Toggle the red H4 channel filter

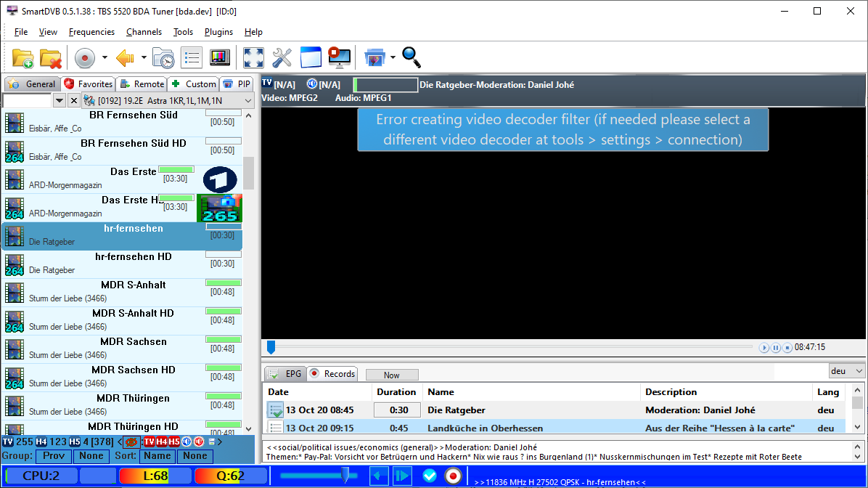pos(161,442)
